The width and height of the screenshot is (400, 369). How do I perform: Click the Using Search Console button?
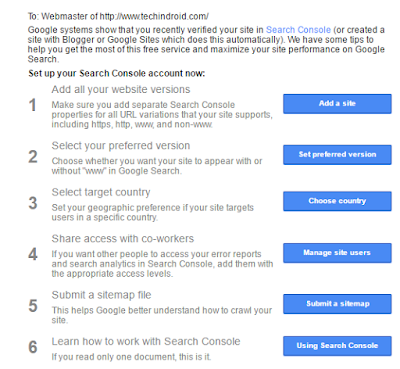(x=337, y=346)
